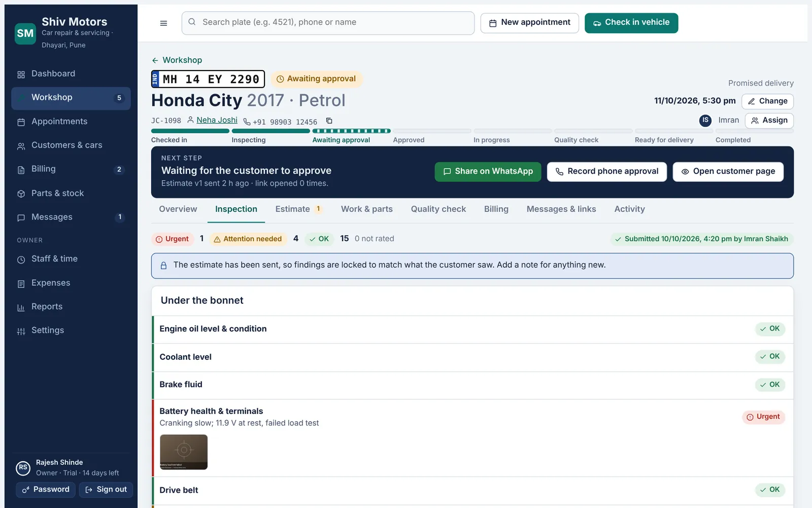Click the Inspecting progress step

pos(270,136)
